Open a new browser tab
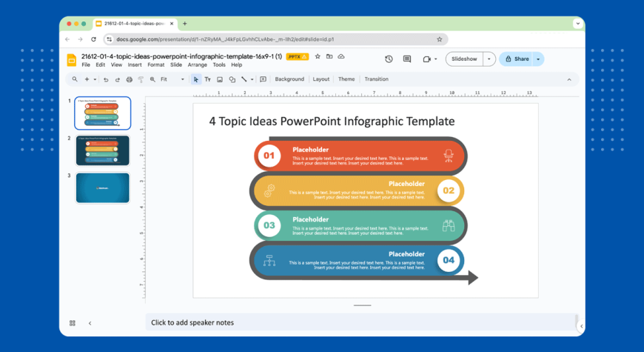Screen dimensions: 644x352 [185, 24]
